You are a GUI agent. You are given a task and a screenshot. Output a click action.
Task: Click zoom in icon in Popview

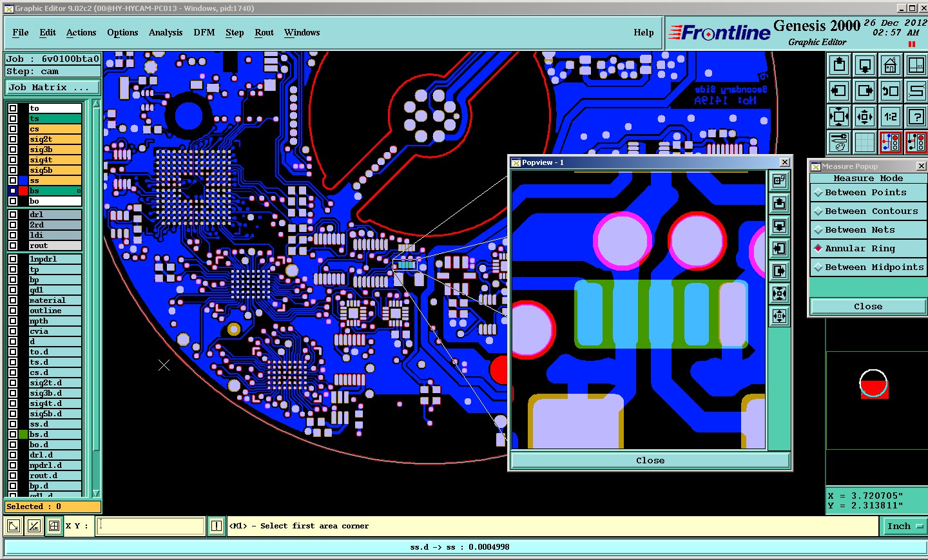(x=780, y=294)
